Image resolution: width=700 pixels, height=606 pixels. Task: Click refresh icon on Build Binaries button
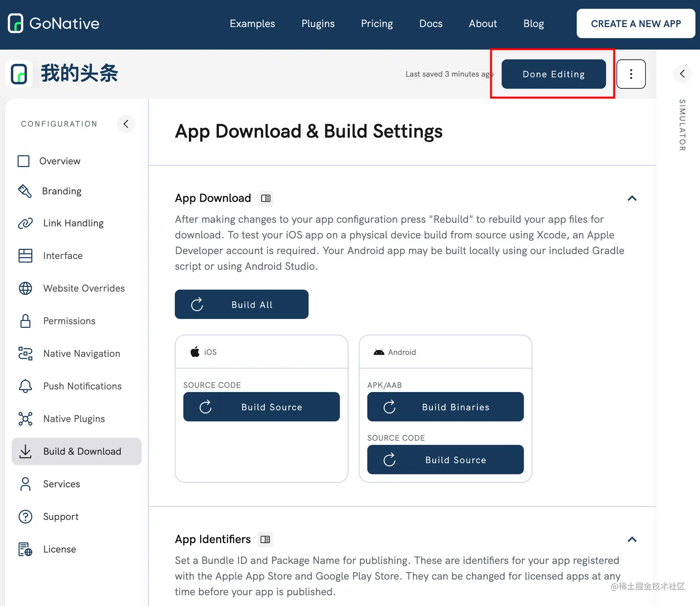tap(390, 407)
